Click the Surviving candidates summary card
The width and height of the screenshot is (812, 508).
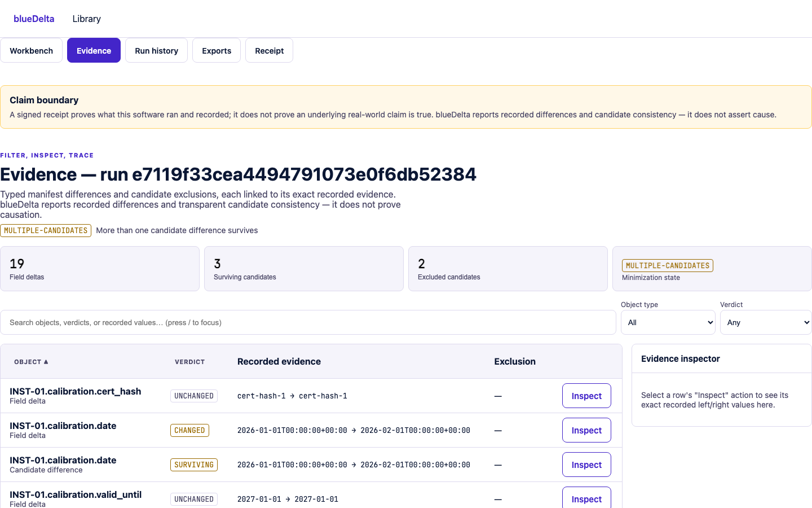click(x=304, y=269)
